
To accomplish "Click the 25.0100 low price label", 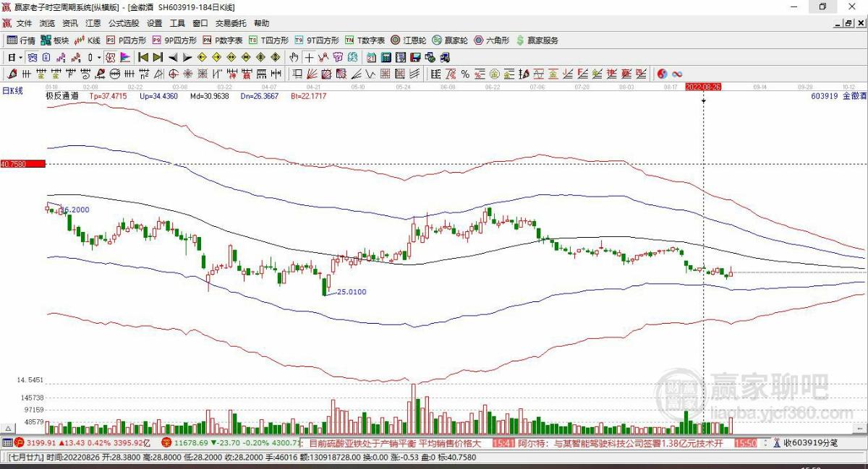I will [x=351, y=292].
